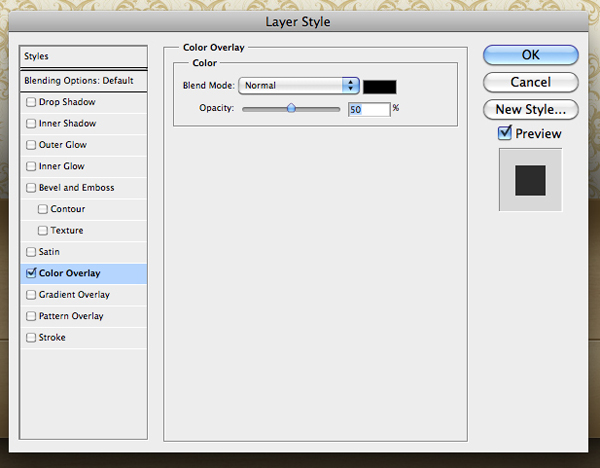This screenshot has width=600, height=468.
Task: Open the Outer Glow settings row
Action: (x=83, y=145)
